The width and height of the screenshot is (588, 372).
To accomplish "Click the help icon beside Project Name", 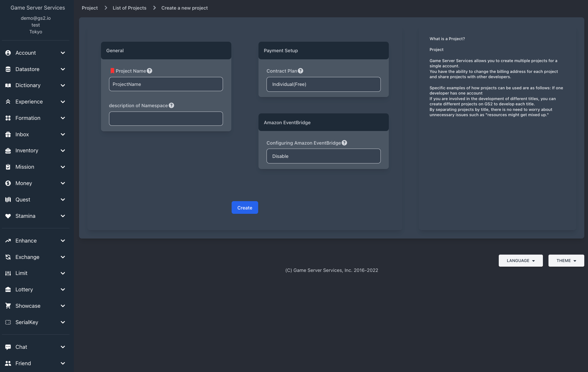I will pos(149,71).
